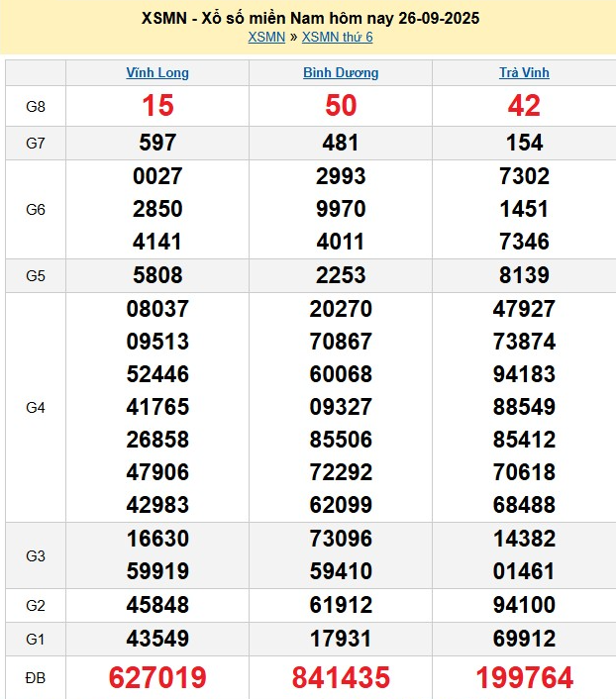Click the G4 row label
The height and width of the screenshot is (699, 616).
(36, 407)
